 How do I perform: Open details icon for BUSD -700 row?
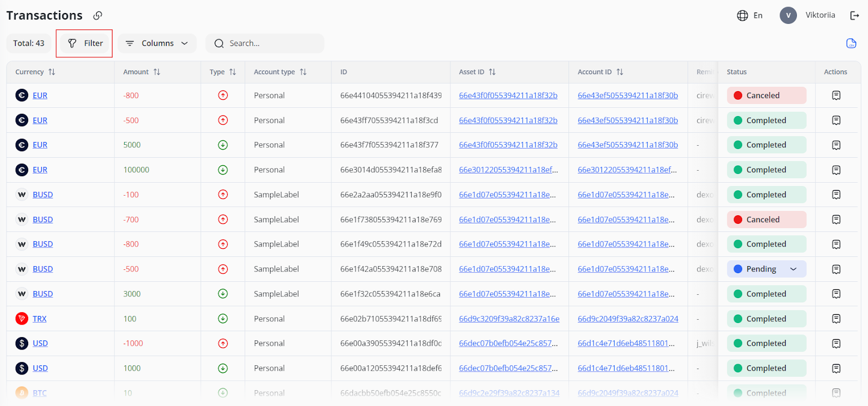pos(836,220)
